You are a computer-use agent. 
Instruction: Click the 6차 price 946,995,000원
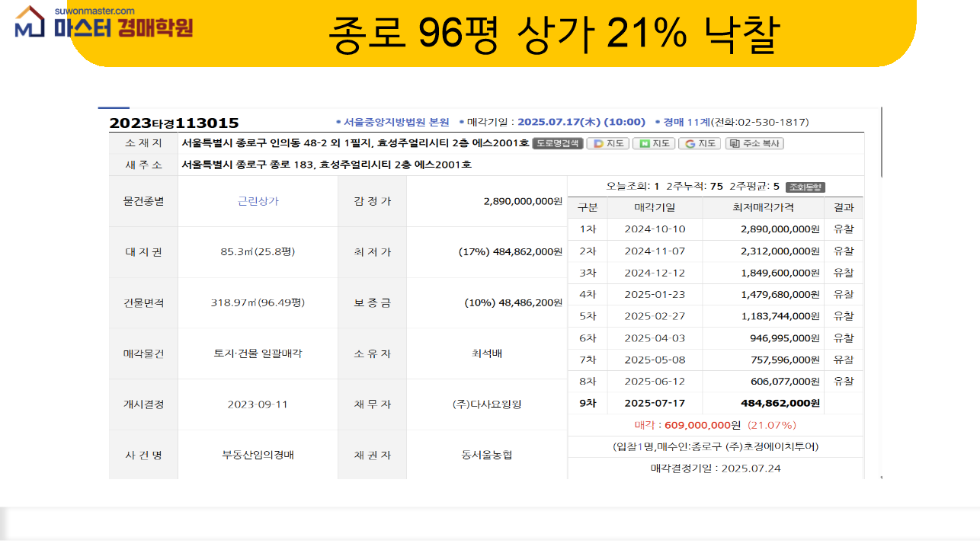pos(786,337)
